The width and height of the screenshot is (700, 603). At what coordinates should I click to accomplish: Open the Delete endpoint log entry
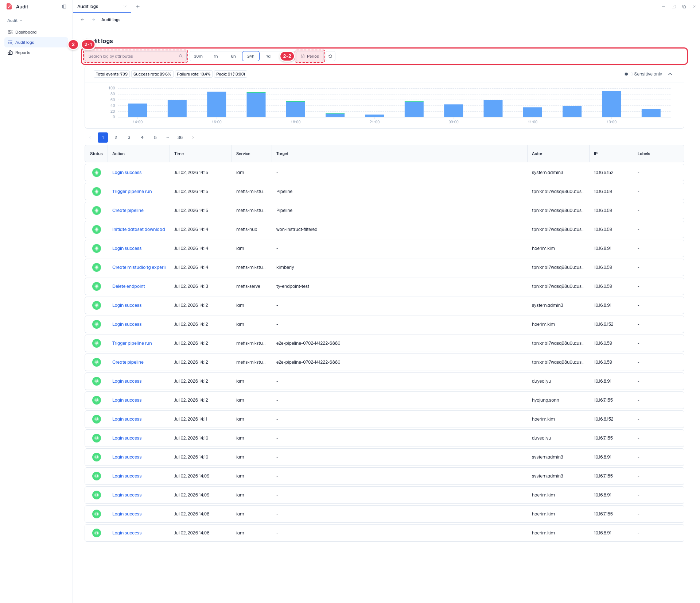[128, 286]
